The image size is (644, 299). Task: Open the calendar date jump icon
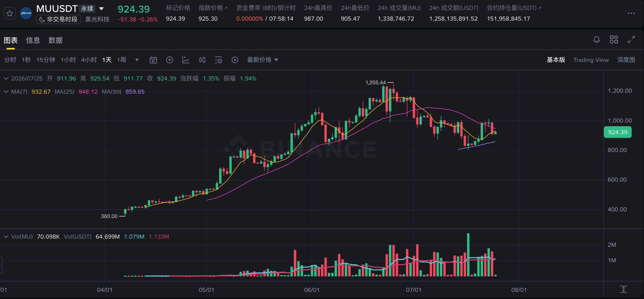[x=153, y=60]
